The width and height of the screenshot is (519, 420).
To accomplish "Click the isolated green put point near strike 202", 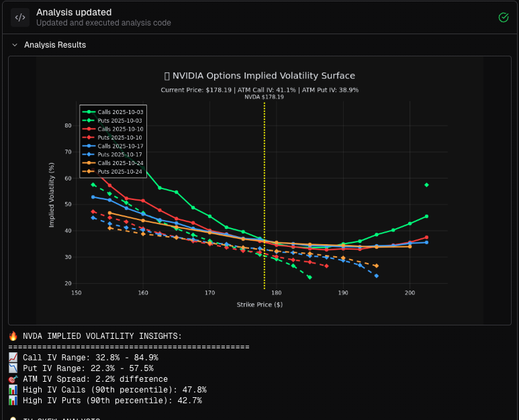I will click(x=426, y=185).
